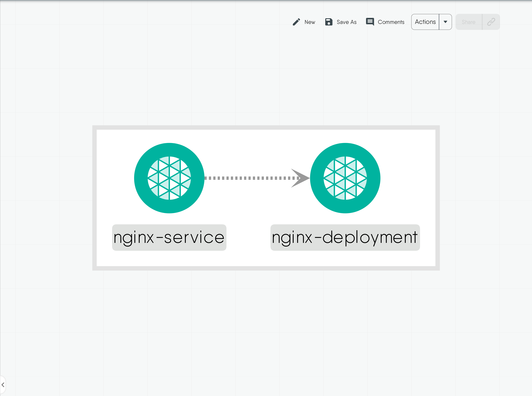Click the Actions button
This screenshot has height=396, width=532.
click(425, 22)
